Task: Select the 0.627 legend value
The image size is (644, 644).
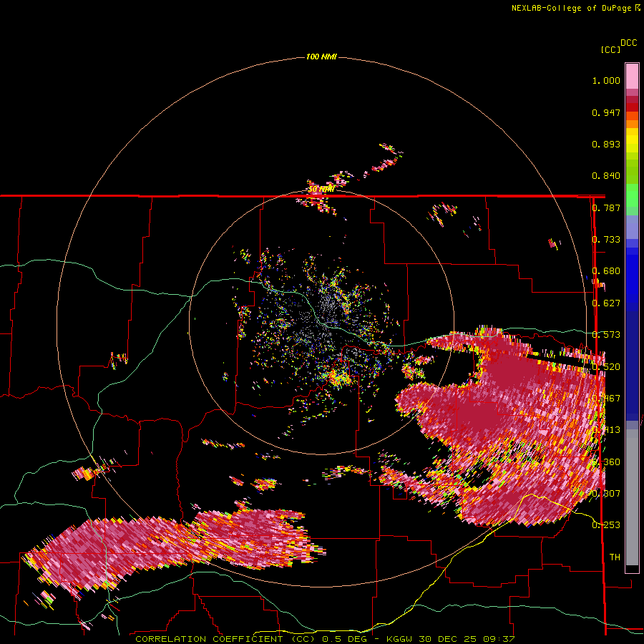Action: click(x=606, y=303)
